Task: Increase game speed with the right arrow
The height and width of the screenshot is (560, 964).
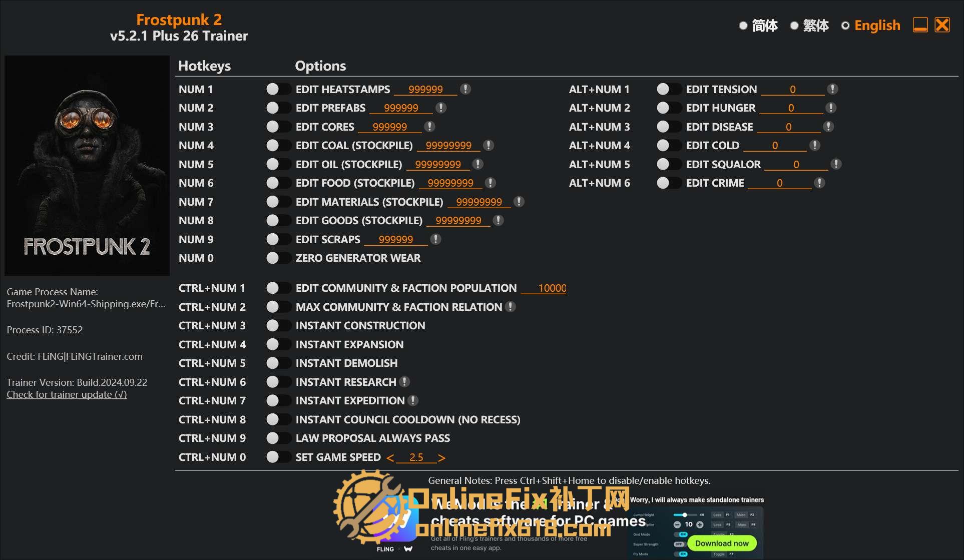Action: pos(441,458)
